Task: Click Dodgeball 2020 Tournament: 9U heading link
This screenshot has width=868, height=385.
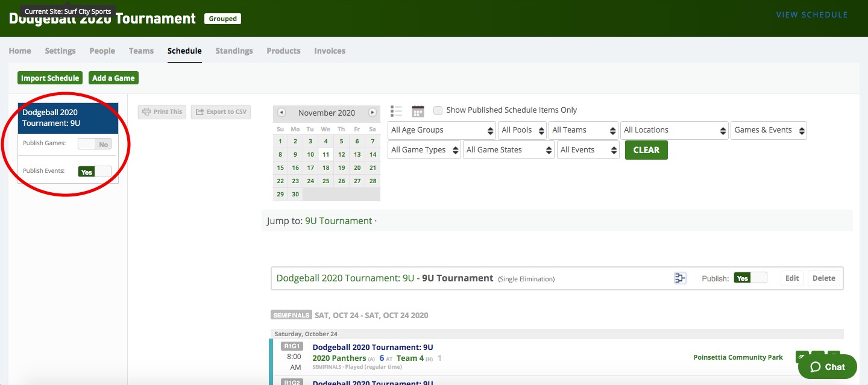Action: pos(345,278)
